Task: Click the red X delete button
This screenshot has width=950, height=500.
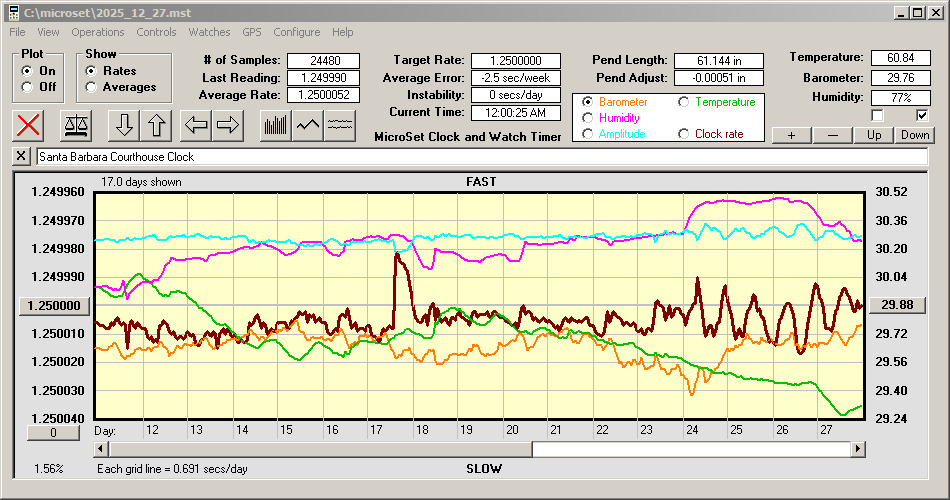Action: (x=30, y=125)
